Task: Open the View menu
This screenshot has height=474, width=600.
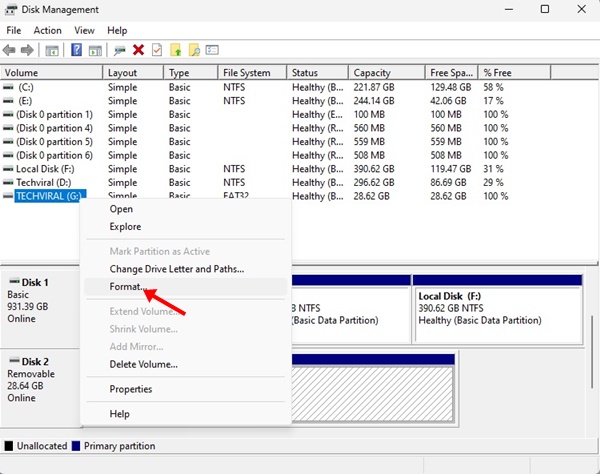Action: [x=84, y=30]
